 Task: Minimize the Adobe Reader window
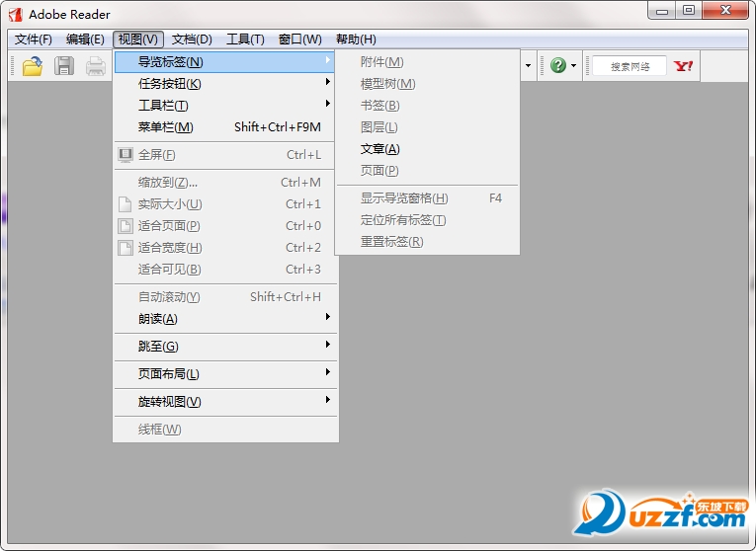pos(662,10)
